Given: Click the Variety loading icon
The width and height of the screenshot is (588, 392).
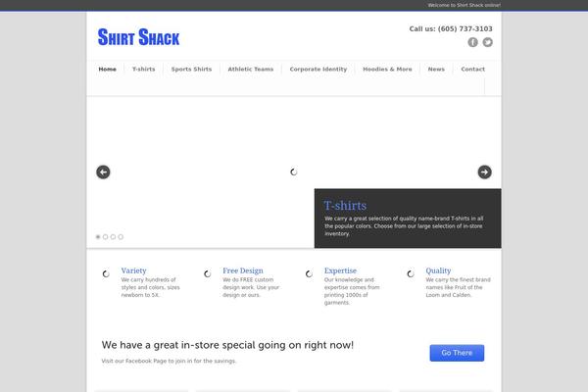Looking at the screenshot, I should [x=106, y=274].
